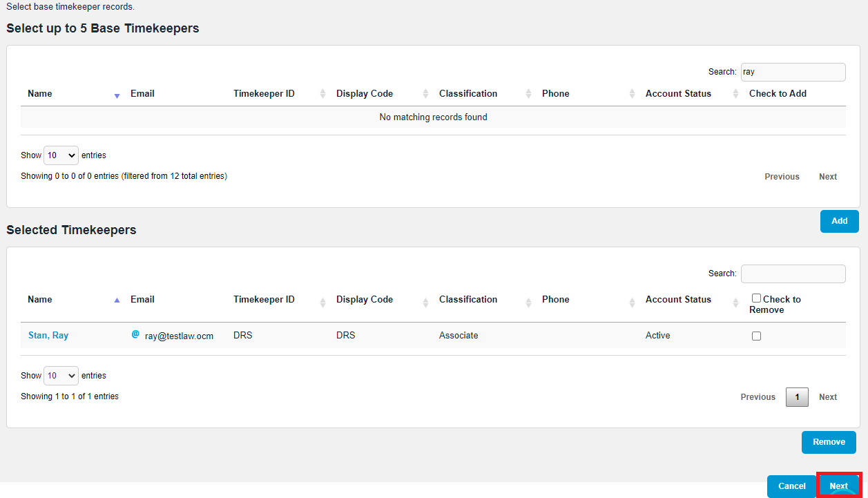Click the search box containing 'ray'

click(x=793, y=72)
